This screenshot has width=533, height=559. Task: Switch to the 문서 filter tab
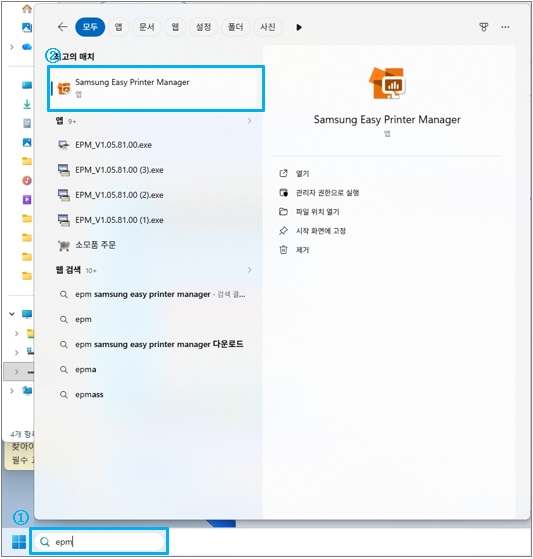coord(147,27)
